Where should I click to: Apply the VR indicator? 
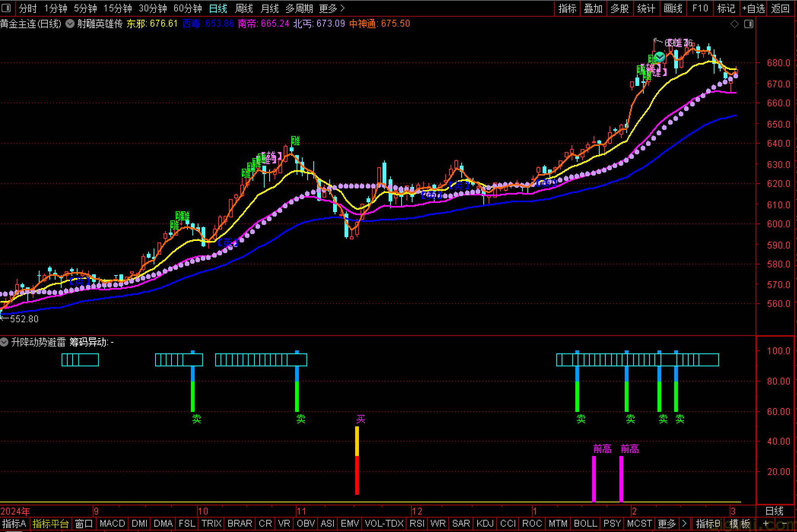click(x=284, y=524)
